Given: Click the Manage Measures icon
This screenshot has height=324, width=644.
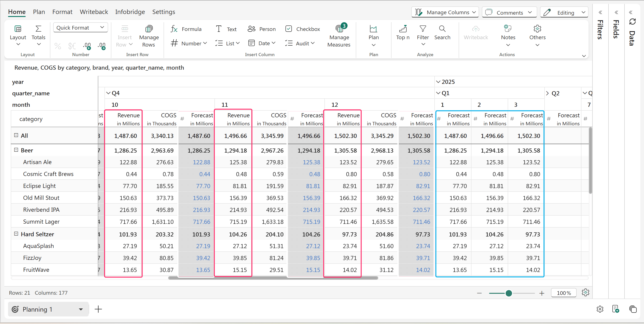Looking at the screenshot, I should click(x=339, y=29).
